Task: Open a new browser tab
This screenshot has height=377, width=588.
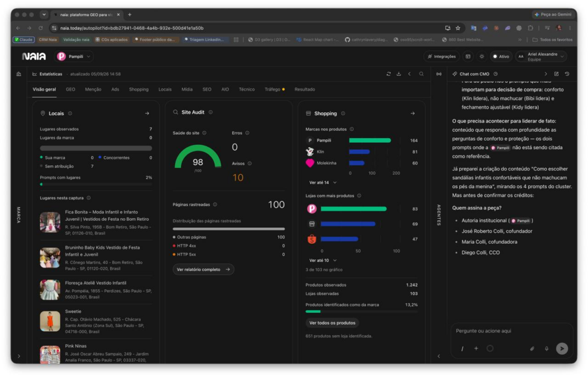Action: (130, 14)
